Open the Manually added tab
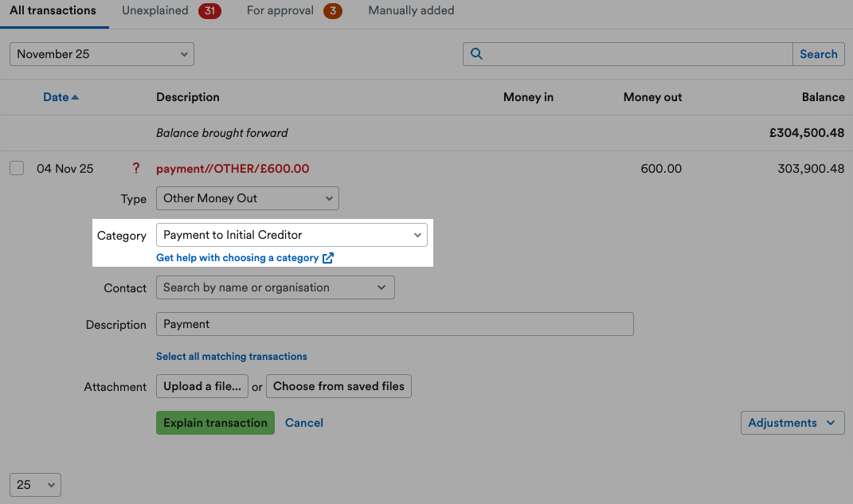 click(411, 11)
